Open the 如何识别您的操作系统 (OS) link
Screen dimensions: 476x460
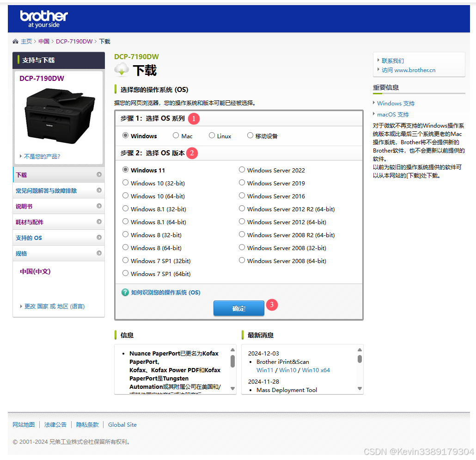pyautogui.click(x=165, y=292)
